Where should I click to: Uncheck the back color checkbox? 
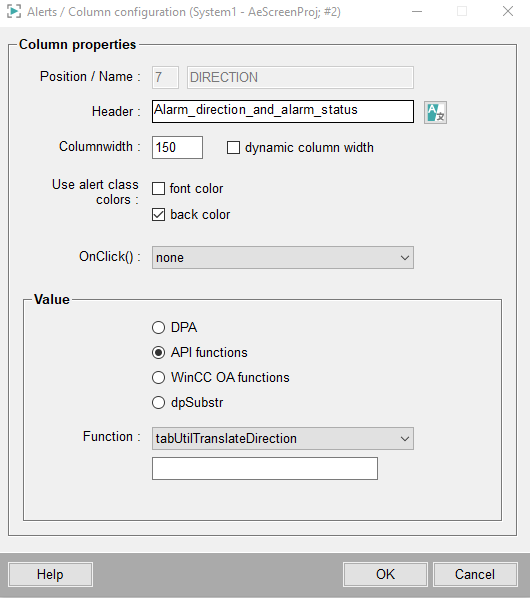pyautogui.click(x=159, y=214)
